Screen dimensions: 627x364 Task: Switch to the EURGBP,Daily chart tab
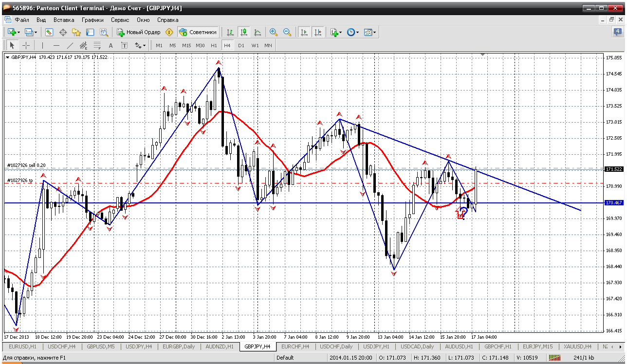click(x=178, y=346)
